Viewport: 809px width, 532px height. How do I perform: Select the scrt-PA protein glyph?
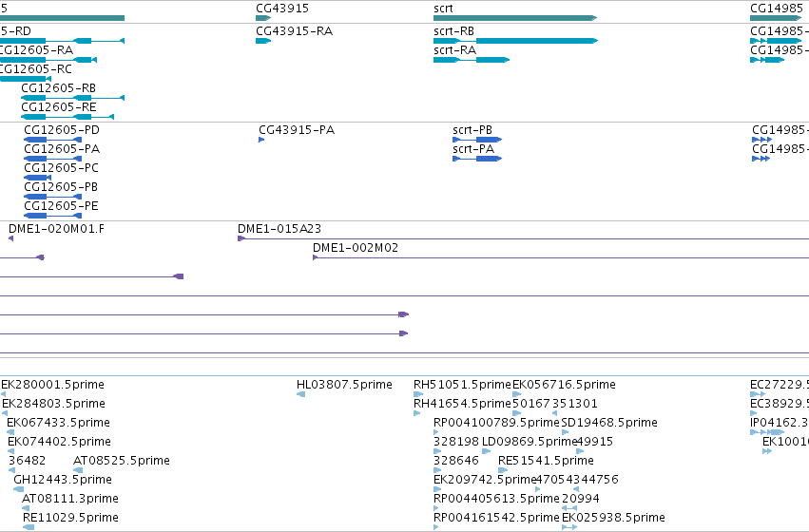[477, 159]
